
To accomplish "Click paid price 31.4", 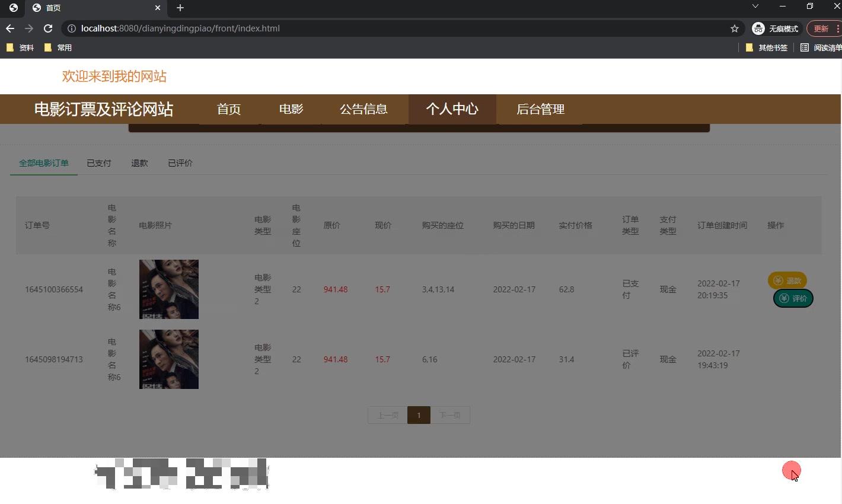I will tap(566, 359).
